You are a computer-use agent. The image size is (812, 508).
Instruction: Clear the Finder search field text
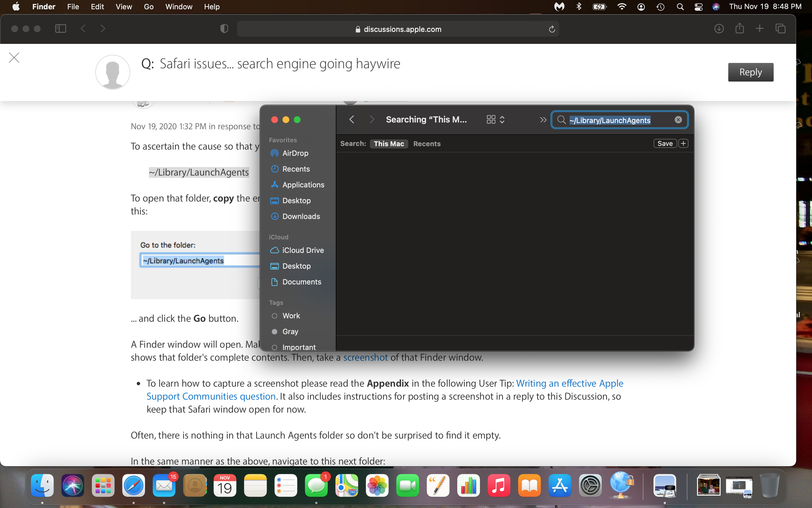678,120
